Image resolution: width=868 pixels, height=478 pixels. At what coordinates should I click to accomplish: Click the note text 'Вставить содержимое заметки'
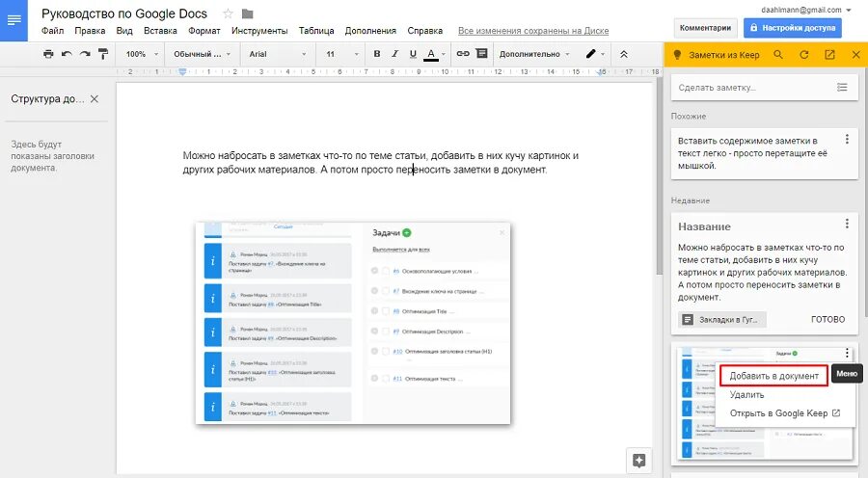coord(752,153)
